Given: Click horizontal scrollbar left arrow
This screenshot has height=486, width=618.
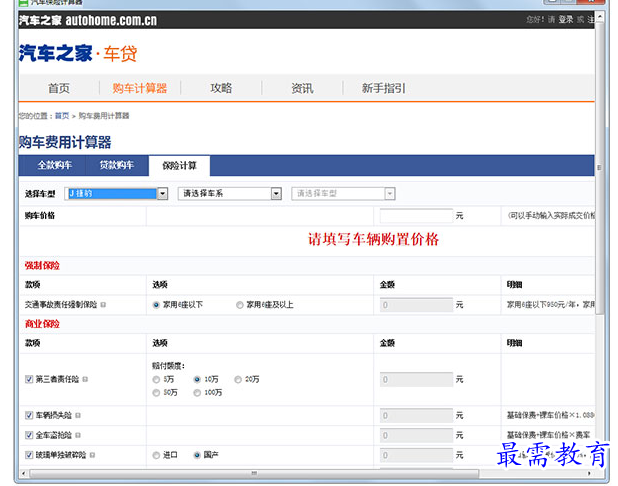Looking at the screenshot, I should 24,473.
